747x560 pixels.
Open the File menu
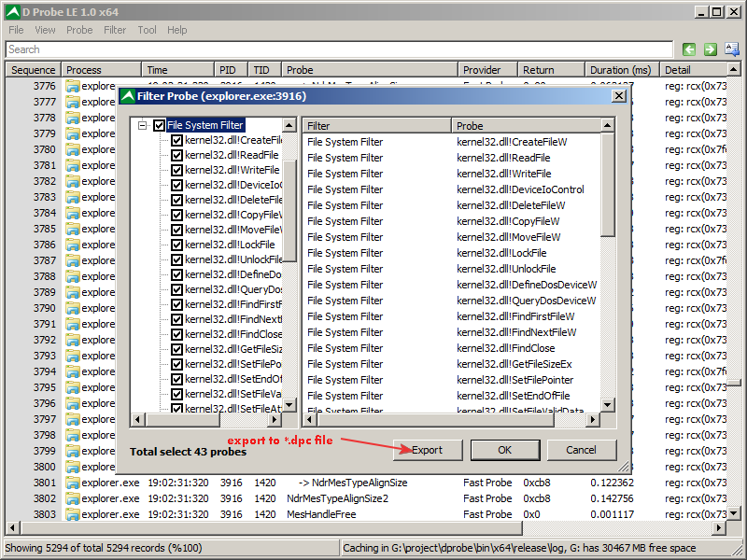(x=16, y=30)
